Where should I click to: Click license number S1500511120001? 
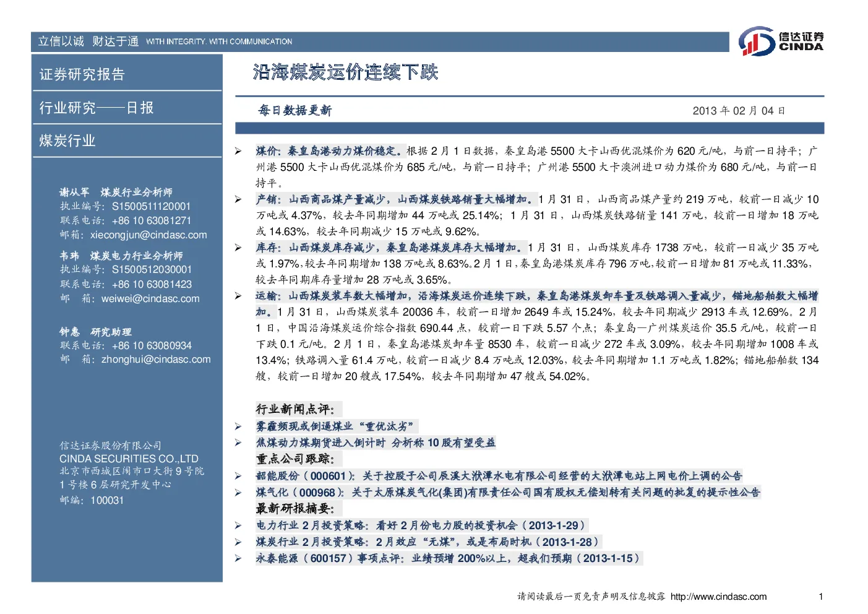coord(151,207)
